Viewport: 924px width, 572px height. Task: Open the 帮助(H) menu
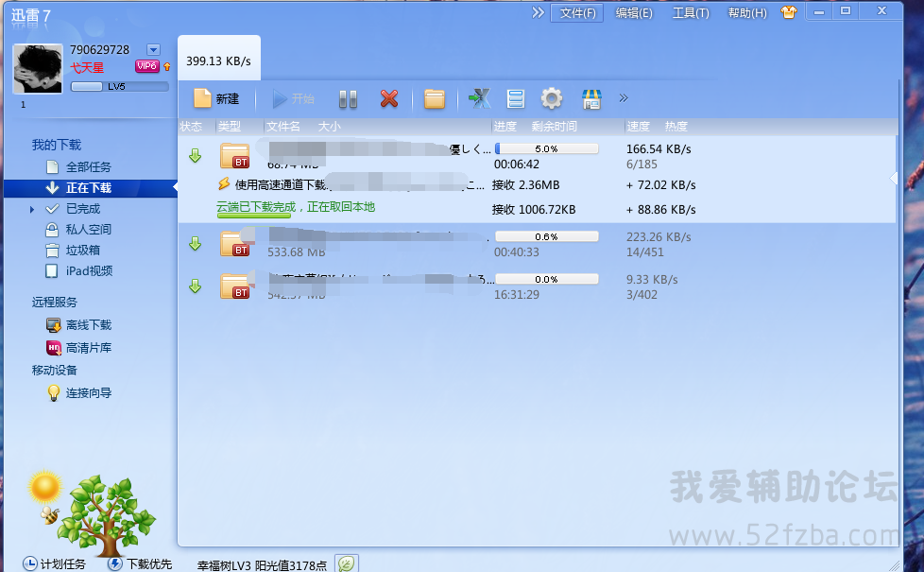click(747, 13)
